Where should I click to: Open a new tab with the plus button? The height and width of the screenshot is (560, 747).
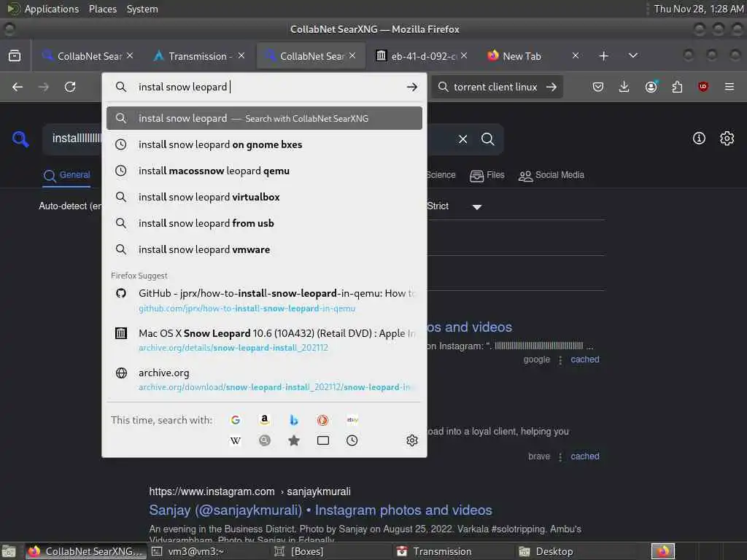click(603, 56)
